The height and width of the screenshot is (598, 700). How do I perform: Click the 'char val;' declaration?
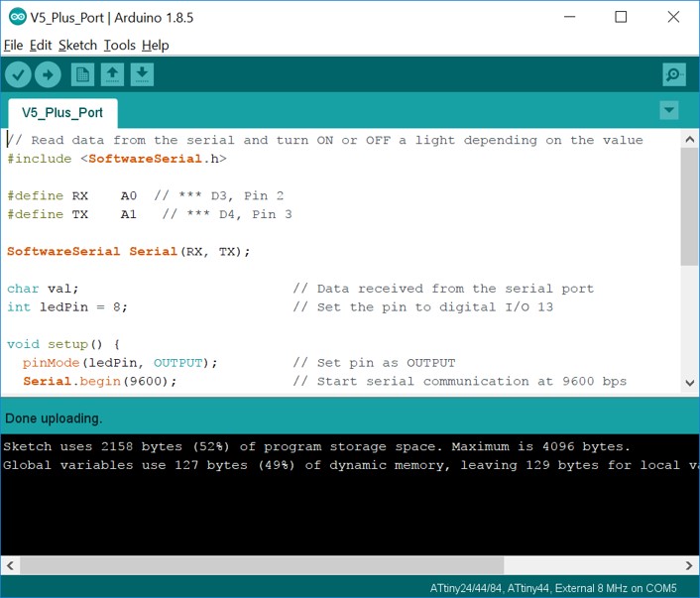tap(43, 289)
